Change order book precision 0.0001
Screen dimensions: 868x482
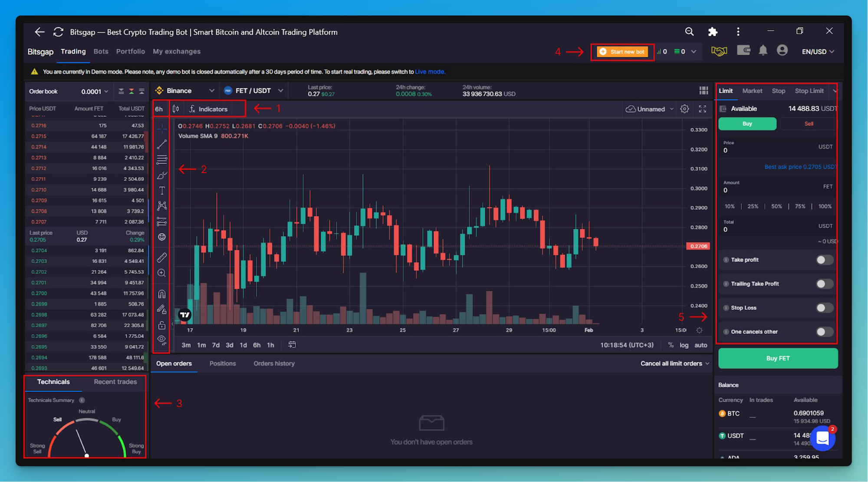[x=95, y=92]
